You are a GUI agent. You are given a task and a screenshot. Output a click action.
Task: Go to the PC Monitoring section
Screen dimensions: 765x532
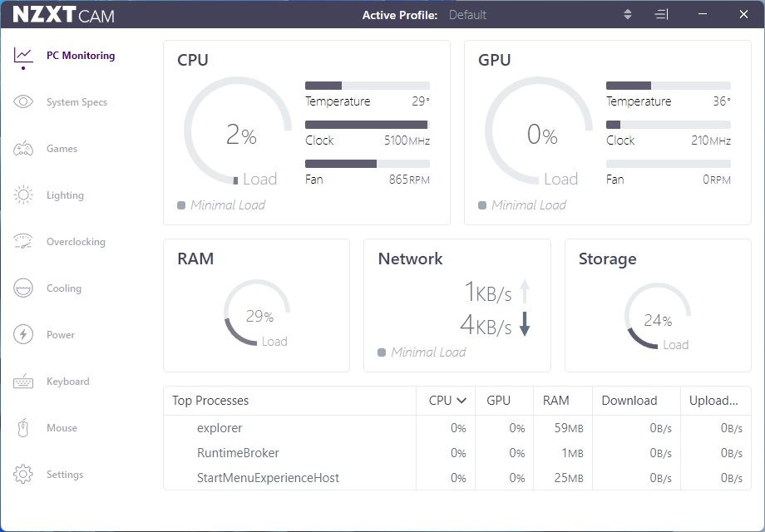[81, 56]
